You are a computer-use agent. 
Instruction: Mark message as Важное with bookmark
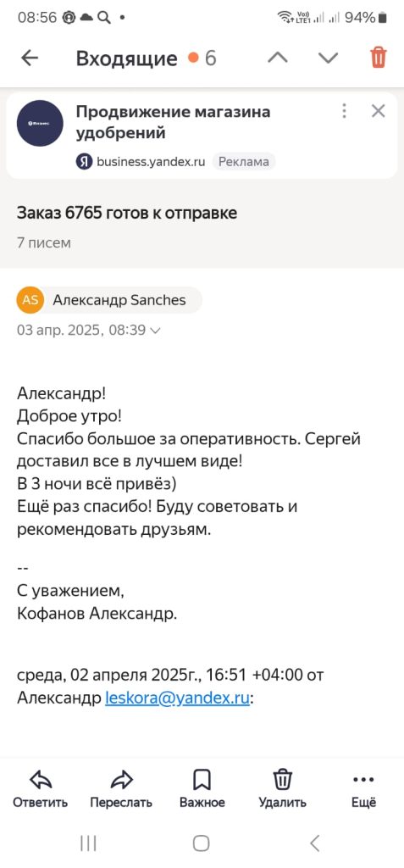202,780
